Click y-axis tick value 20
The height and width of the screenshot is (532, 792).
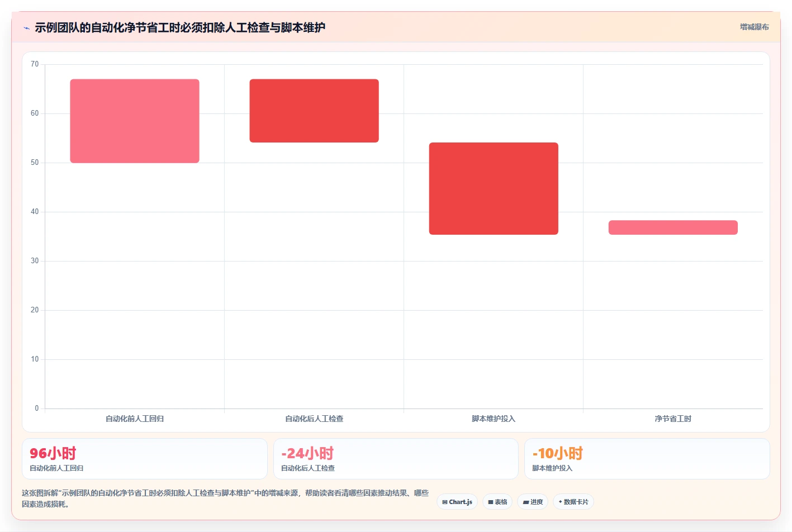pos(35,310)
